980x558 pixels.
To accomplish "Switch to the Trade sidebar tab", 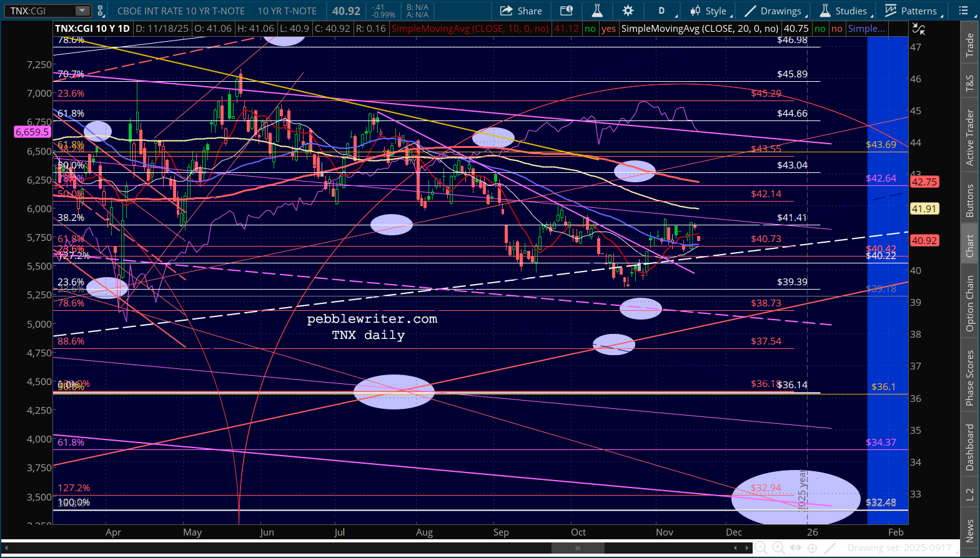I will (970, 45).
